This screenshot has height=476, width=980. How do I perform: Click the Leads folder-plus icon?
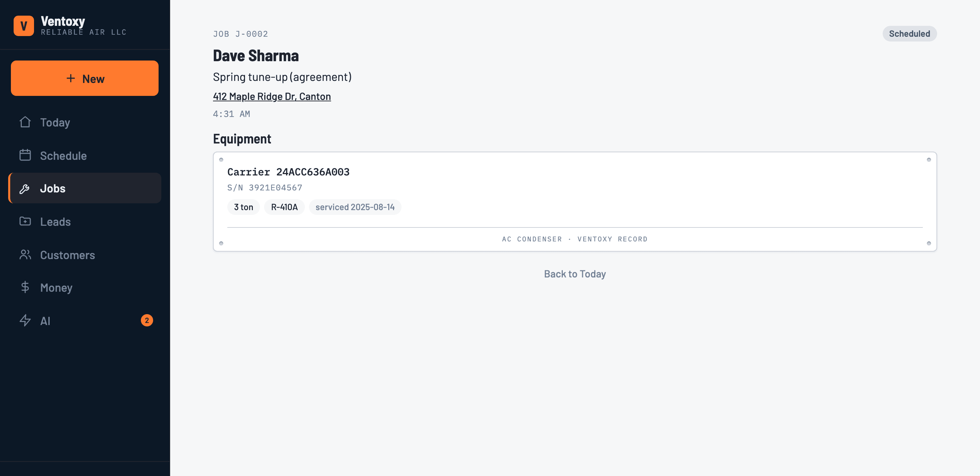click(25, 221)
